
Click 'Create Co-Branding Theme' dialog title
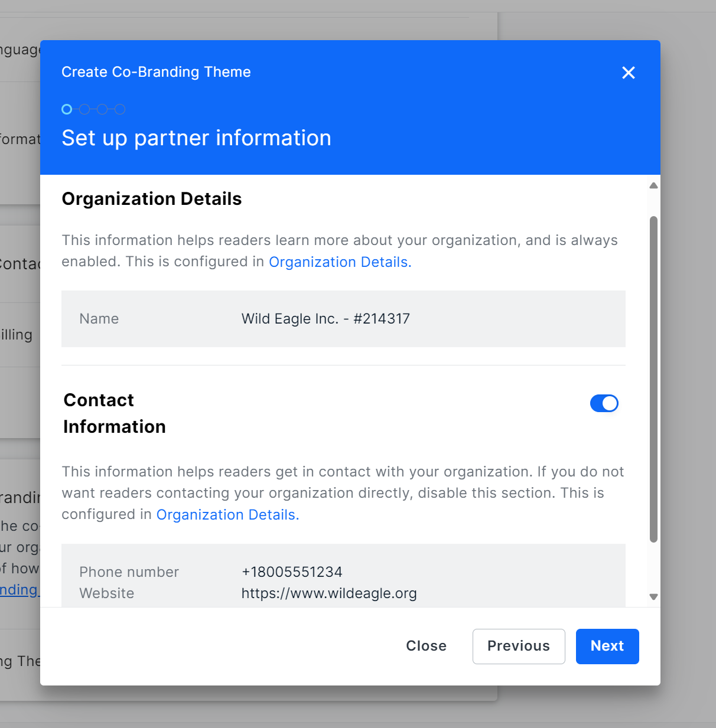tap(156, 72)
